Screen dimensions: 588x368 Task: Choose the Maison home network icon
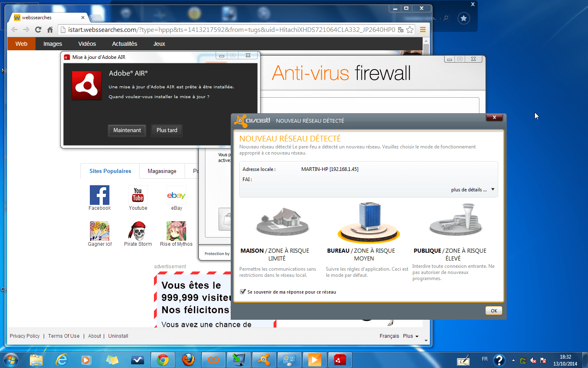tap(283, 221)
